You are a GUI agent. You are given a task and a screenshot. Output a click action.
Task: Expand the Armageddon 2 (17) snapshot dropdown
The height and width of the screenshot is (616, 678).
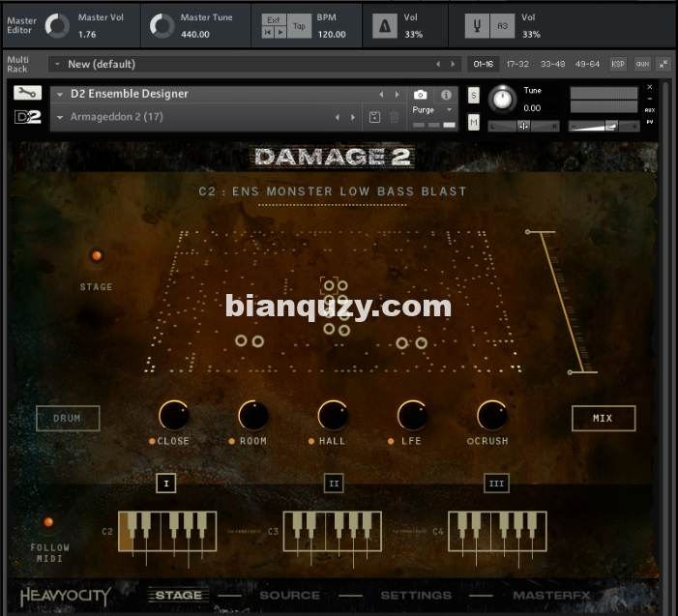click(60, 117)
